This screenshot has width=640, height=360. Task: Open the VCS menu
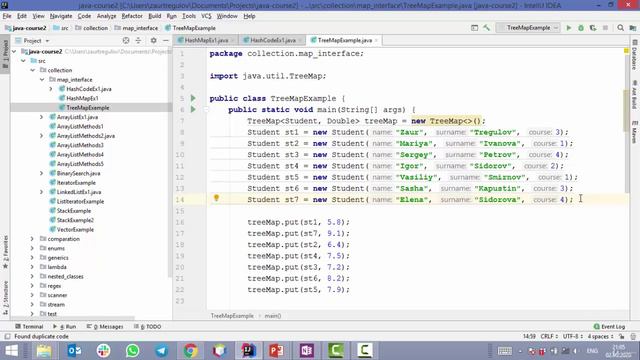click(206, 16)
